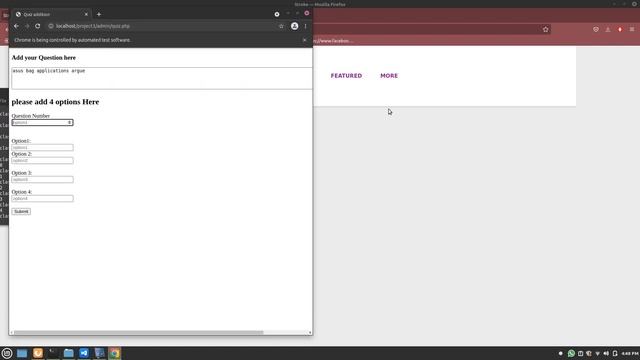Viewport: 640px width, 360px height.
Task: Click the show desktop taskbar icon
Action: [22, 353]
